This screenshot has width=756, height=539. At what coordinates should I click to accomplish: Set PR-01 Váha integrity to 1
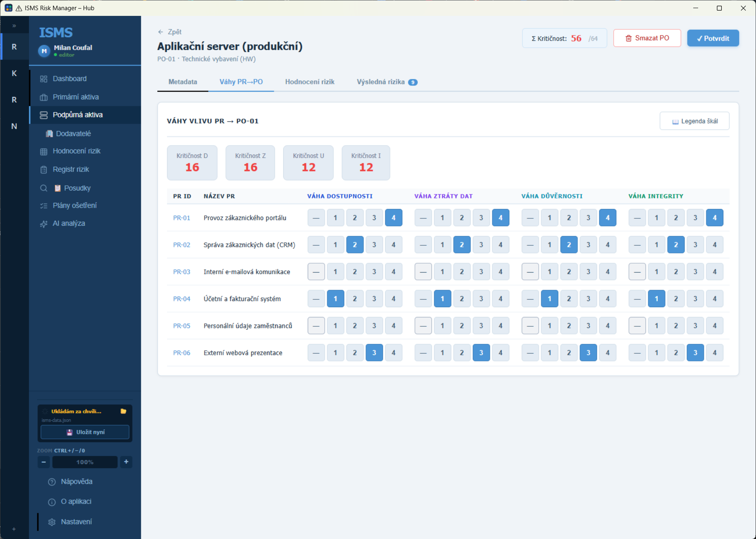click(657, 218)
